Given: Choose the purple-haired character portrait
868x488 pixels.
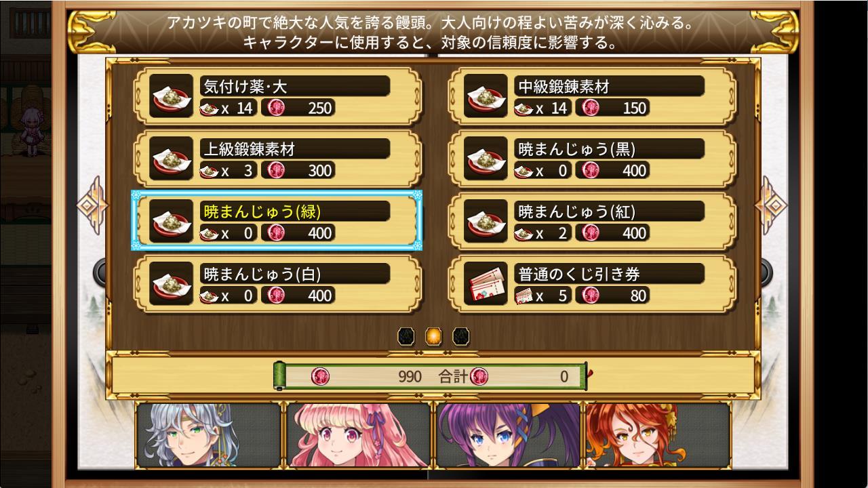Looking at the screenshot, I should coord(507,434).
